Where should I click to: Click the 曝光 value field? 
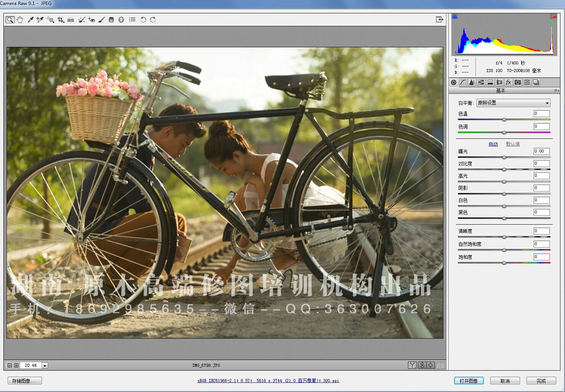click(541, 151)
